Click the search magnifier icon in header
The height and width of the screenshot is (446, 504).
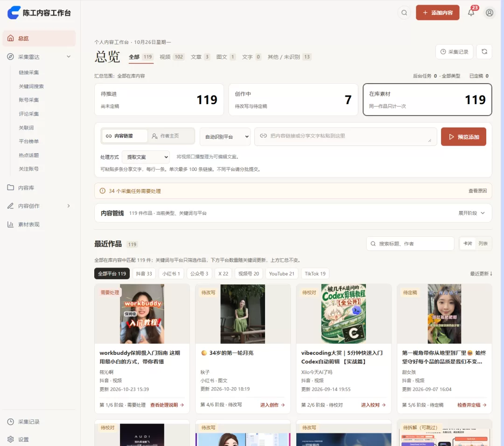[404, 13]
